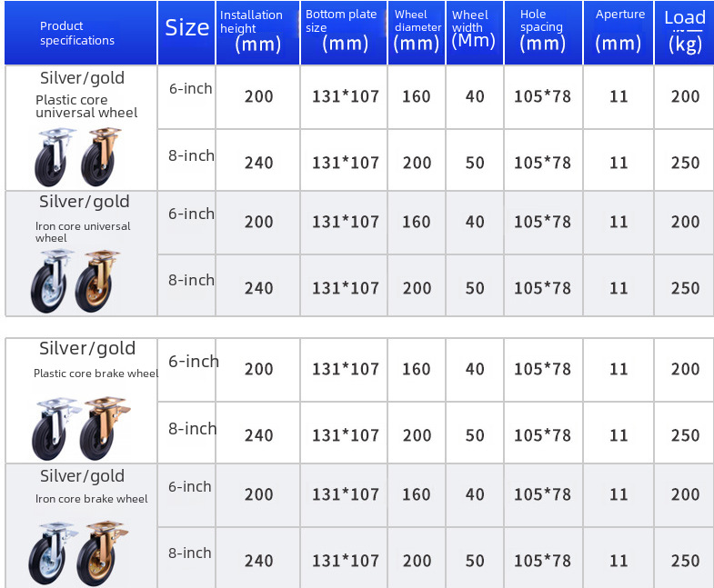Choose "6-inch" size for Iron core universal wheel
Screen dimensions: 714x588
191,214
